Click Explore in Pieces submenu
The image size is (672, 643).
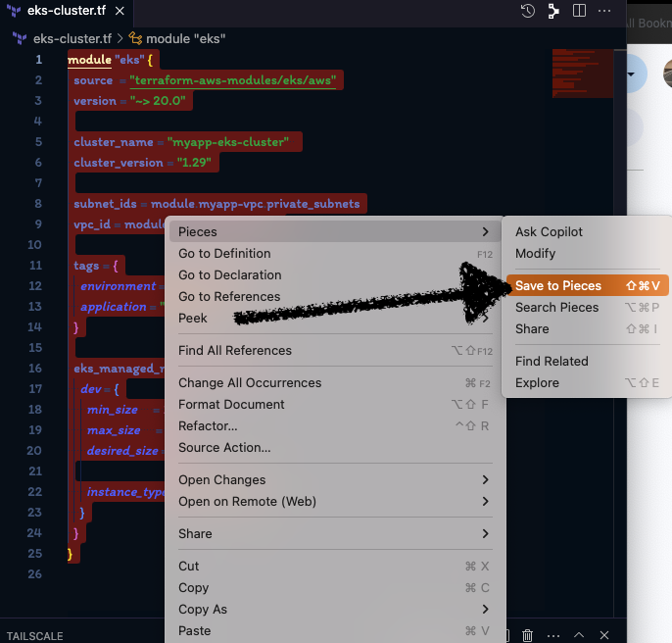pyautogui.click(x=588, y=382)
